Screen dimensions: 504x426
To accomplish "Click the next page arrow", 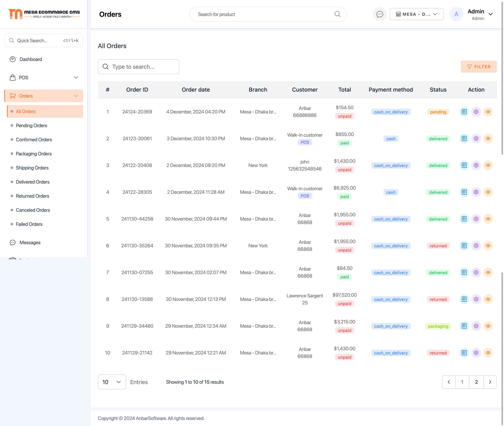I will [490, 382].
